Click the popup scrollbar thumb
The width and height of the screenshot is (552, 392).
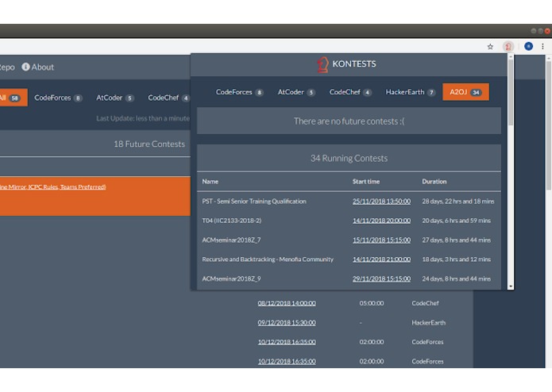click(511, 92)
